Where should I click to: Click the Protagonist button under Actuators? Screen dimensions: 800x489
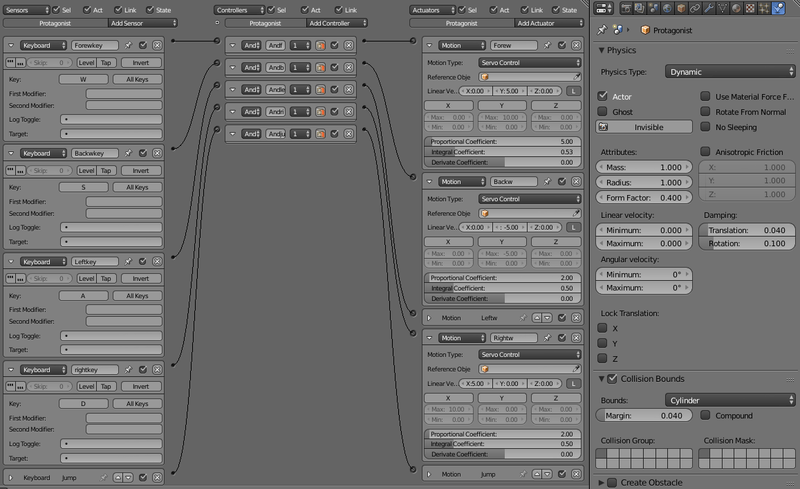click(461, 23)
